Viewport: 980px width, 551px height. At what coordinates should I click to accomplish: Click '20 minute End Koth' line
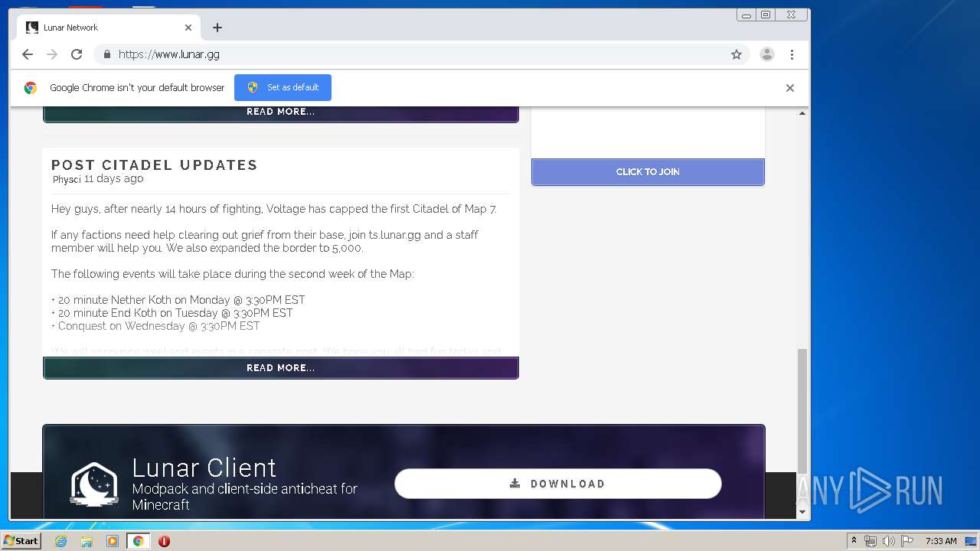pos(172,313)
